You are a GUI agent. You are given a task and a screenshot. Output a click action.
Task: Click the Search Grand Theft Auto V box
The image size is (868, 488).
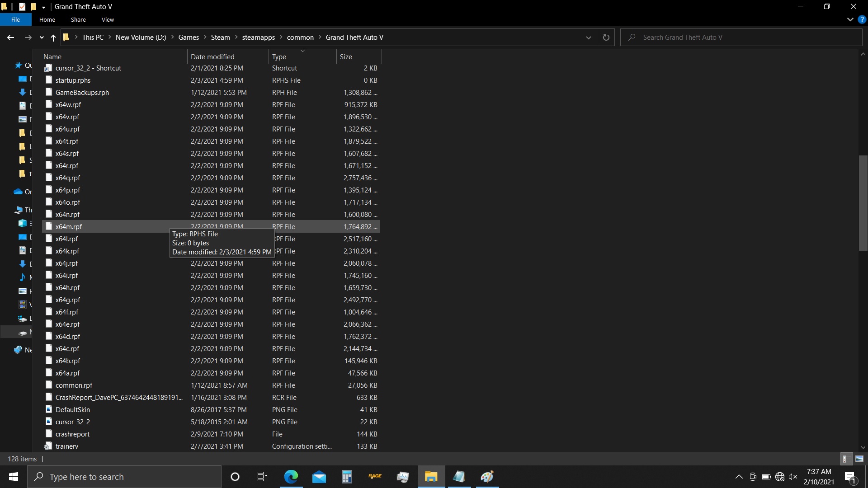coord(741,38)
